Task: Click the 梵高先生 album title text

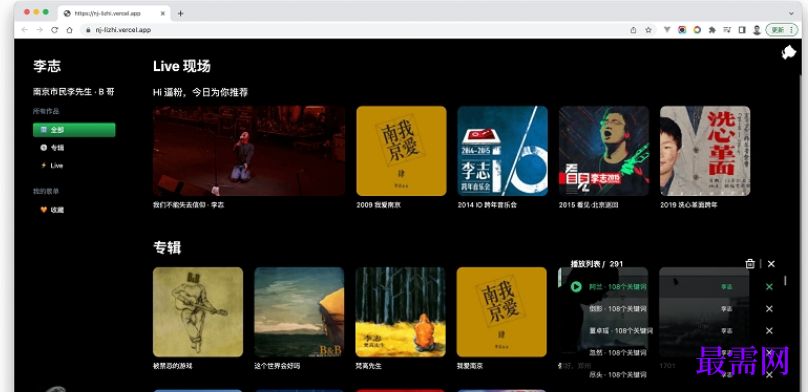Action: click(369, 366)
